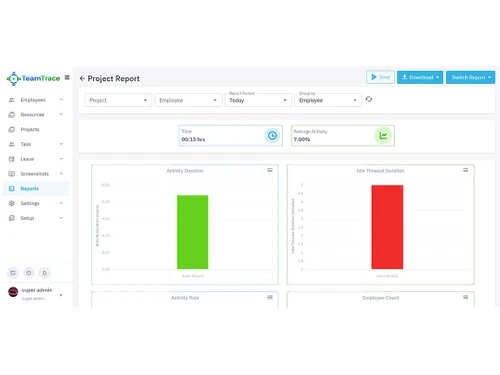Viewport: 500px width, 375px height.
Task: Click the Average Activity 7.00% card
Action: click(343, 135)
